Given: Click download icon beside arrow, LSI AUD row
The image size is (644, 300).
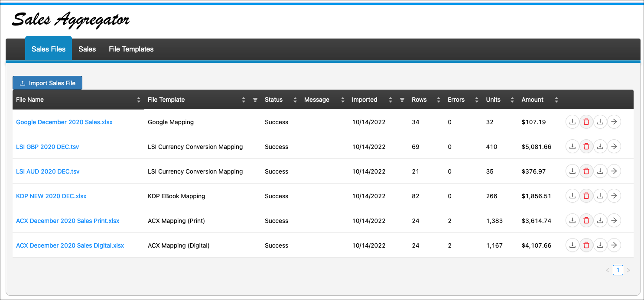Looking at the screenshot, I should [x=600, y=171].
